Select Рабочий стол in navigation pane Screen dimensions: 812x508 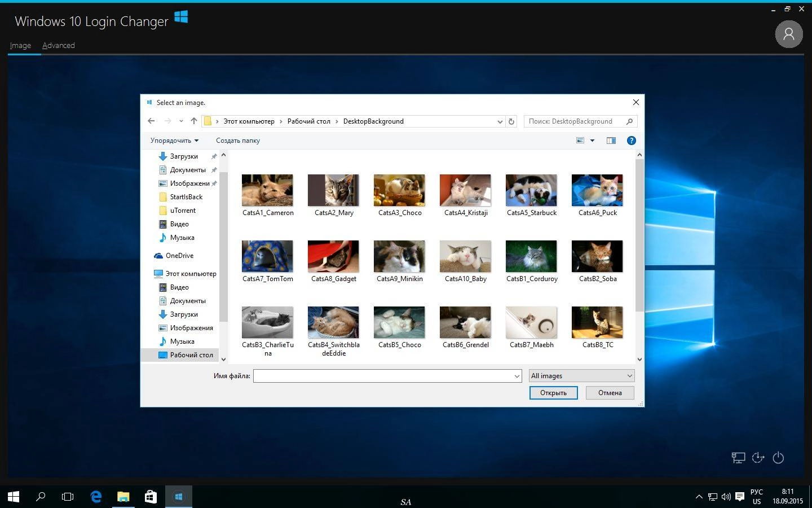186,355
